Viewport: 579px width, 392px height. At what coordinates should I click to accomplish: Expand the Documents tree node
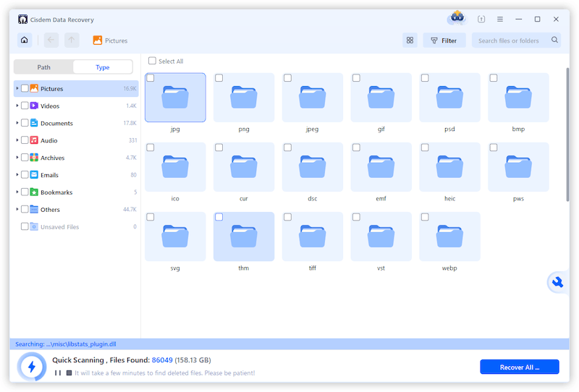17,122
